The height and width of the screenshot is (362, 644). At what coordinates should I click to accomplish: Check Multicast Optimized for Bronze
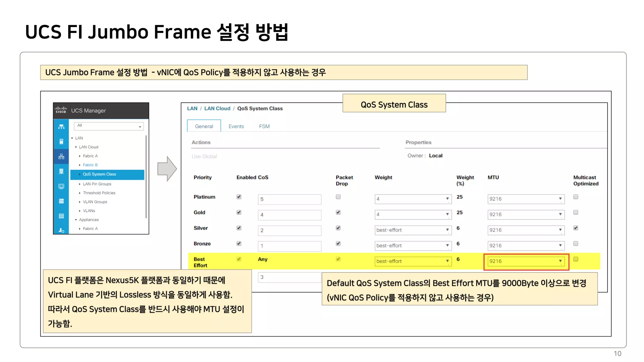point(576,244)
